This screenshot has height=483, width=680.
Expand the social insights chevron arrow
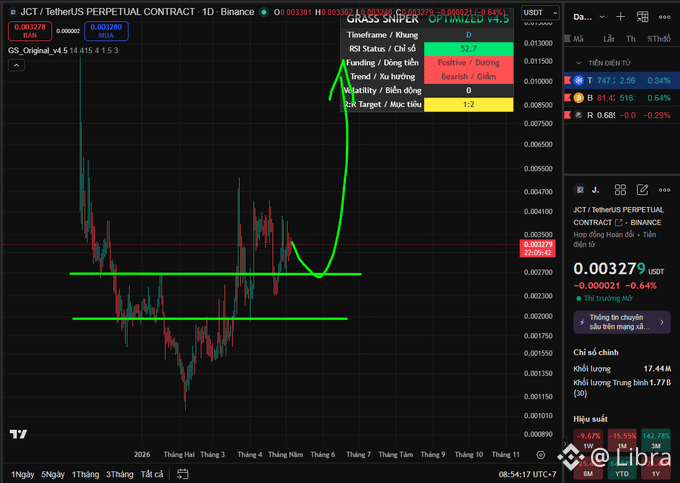pos(662,322)
